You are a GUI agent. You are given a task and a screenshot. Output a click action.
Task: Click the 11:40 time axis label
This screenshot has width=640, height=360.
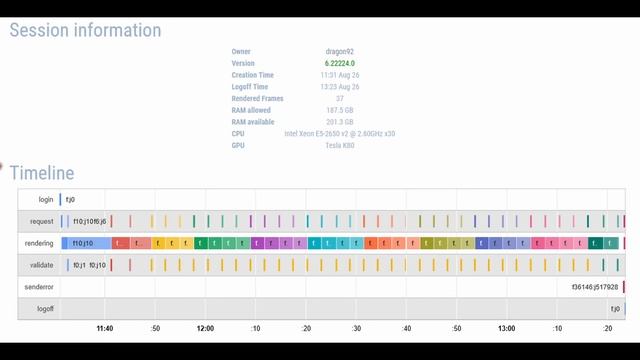point(105,329)
